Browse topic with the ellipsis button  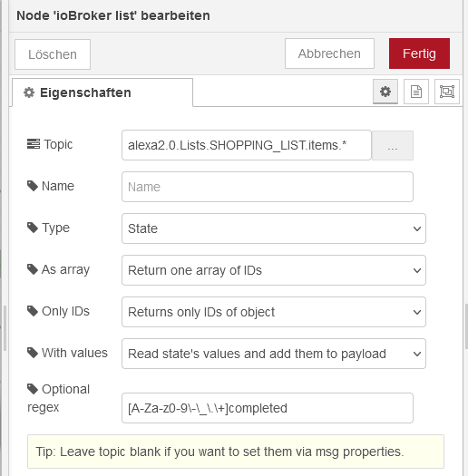393,145
